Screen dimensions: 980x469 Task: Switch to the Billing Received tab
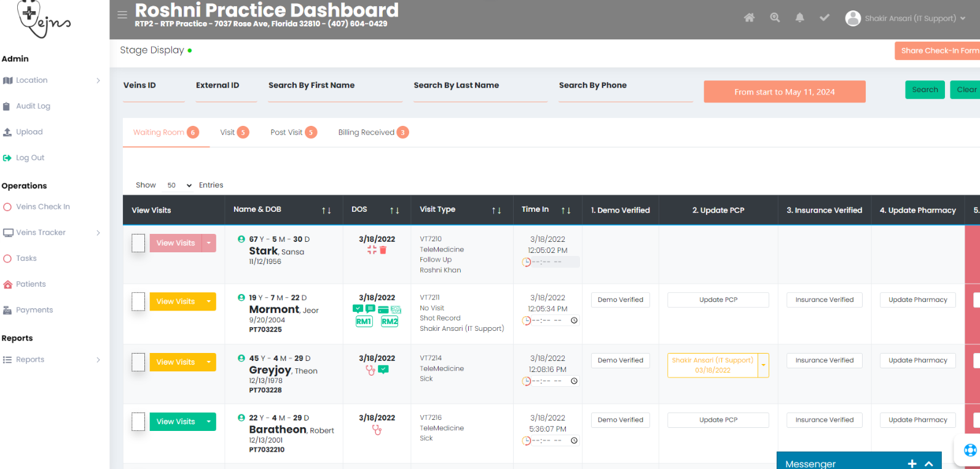click(x=373, y=133)
